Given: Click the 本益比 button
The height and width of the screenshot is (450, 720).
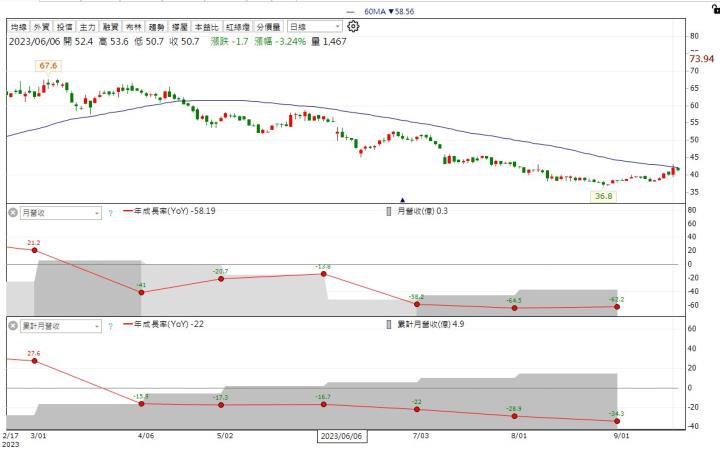Looking at the screenshot, I should (207, 27).
